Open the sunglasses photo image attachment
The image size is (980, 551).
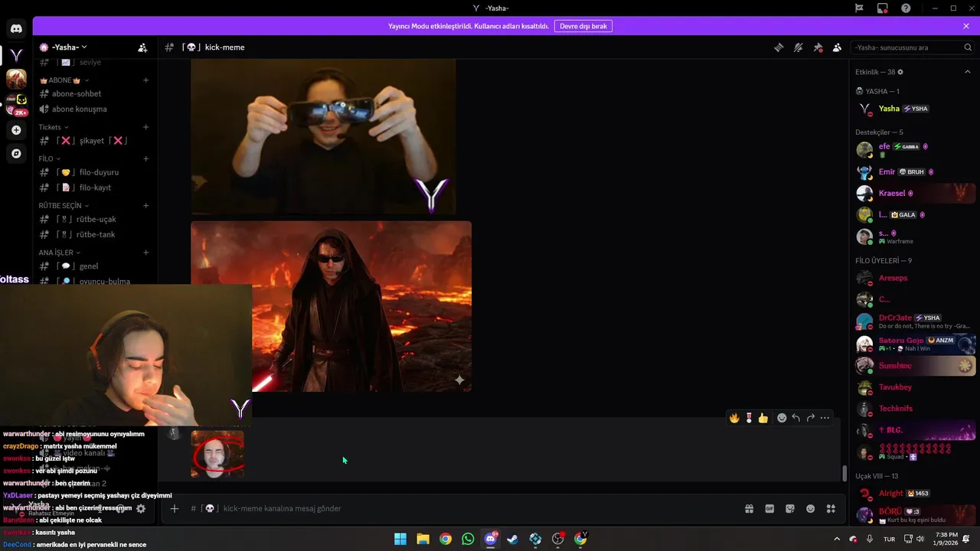(x=323, y=136)
